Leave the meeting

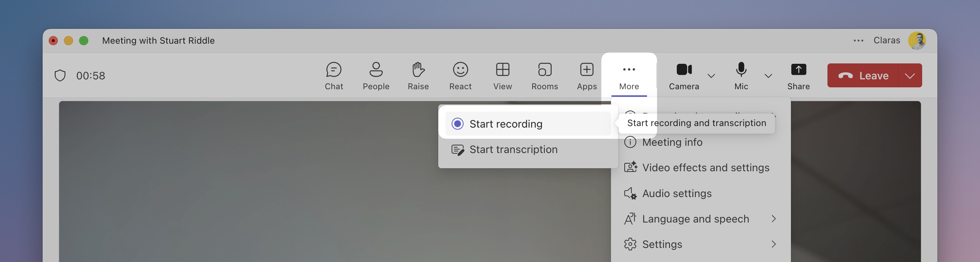click(863, 76)
